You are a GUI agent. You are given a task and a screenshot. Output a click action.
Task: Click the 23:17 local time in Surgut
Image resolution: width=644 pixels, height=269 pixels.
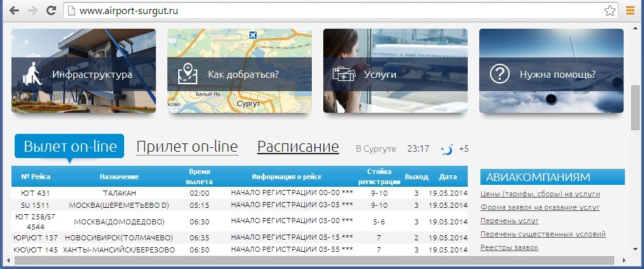[x=418, y=149]
